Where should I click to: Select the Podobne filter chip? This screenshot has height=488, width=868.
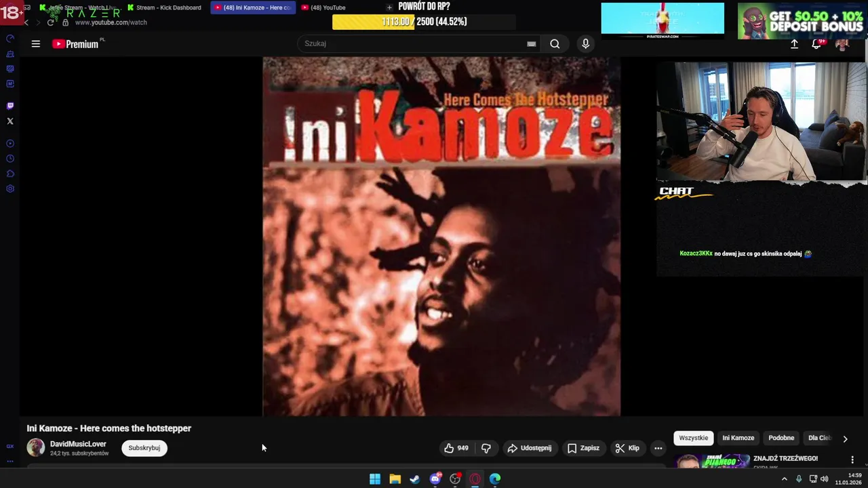(x=781, y=438)
